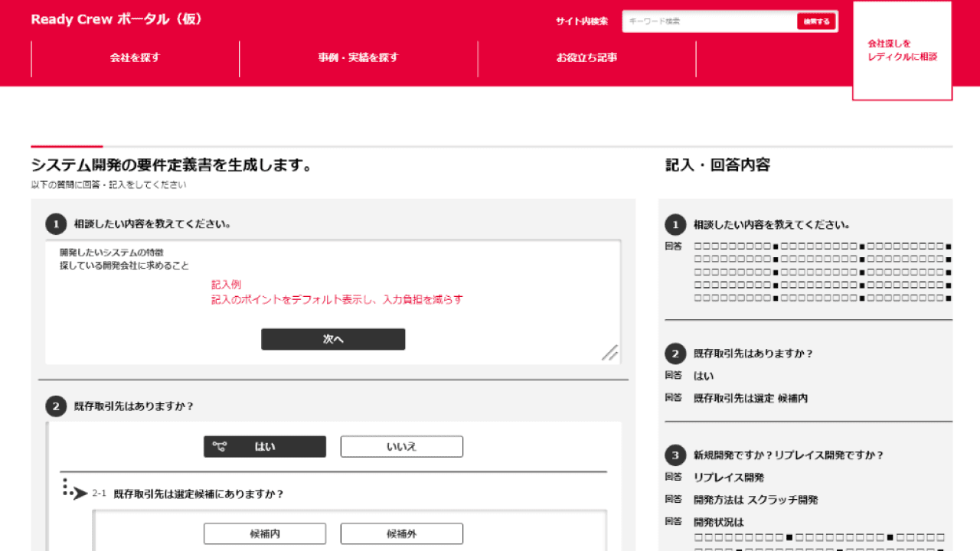Open 会社探しをレディクルに相談 link
Viewport: 980px width, 551px height.
coord(902,51)
